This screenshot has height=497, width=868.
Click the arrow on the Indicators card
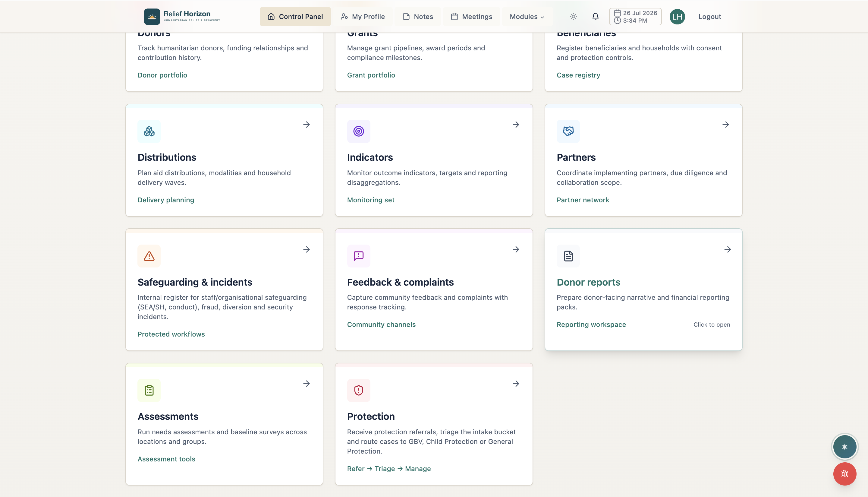[516, 125]
